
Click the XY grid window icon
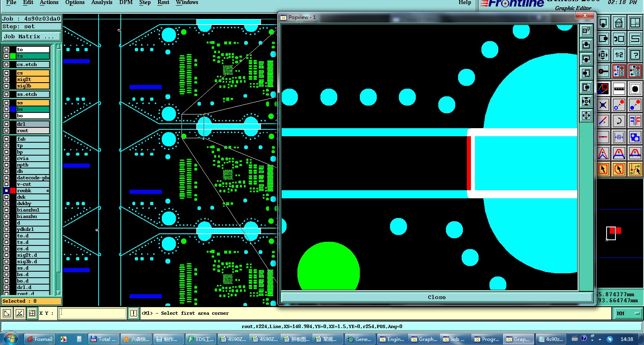635,23
